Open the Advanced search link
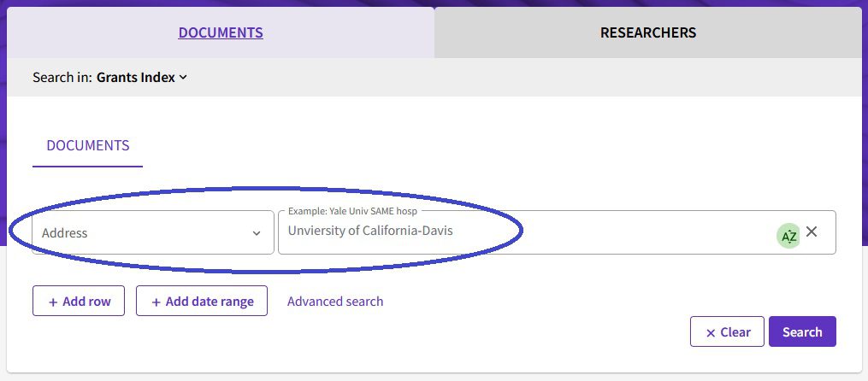Viewport: 868px width, 381px height. tap(335, 302)
